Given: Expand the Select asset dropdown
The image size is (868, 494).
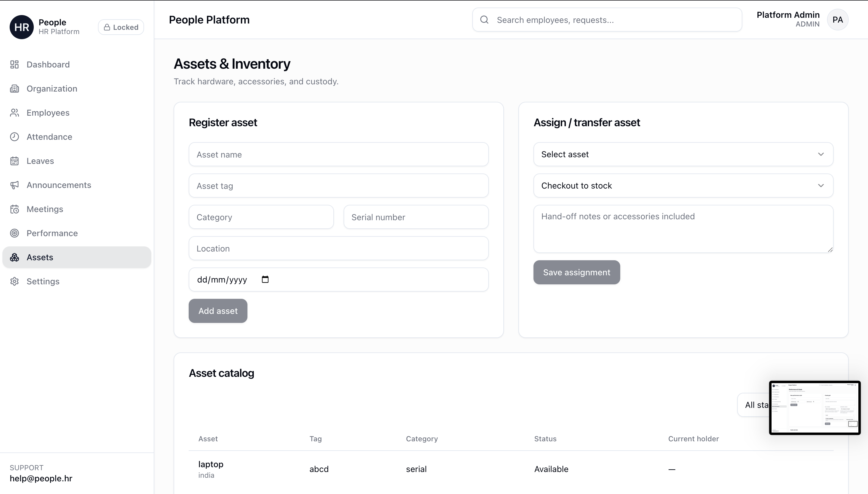Looking at the screenshot, I should (683, 154).
